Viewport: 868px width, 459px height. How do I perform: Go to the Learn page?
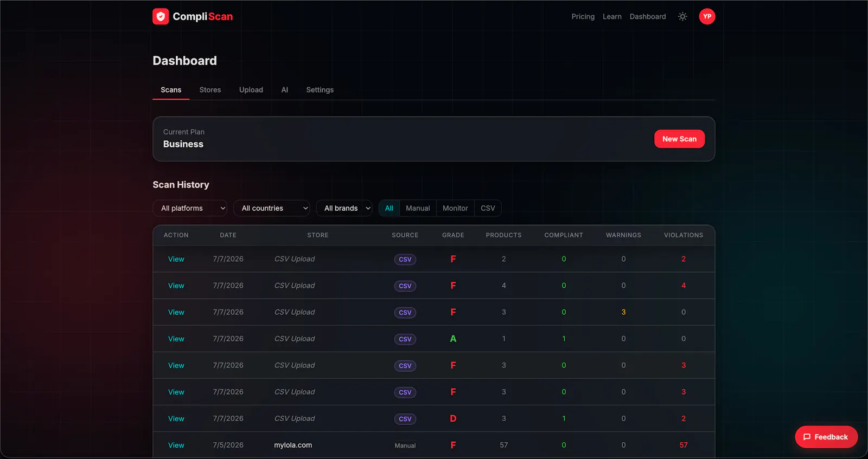click(612, 16)
